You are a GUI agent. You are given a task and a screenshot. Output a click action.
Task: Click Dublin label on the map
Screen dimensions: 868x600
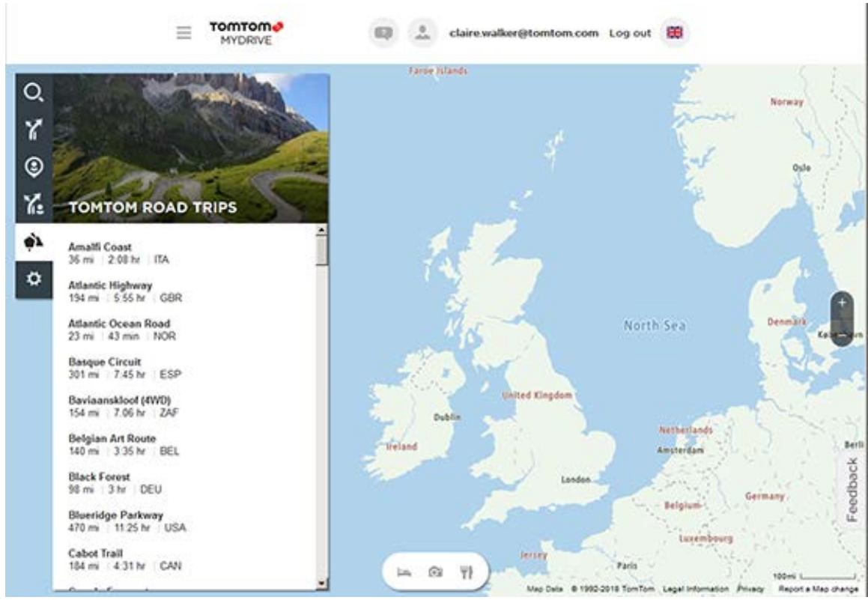pos(447,416)
